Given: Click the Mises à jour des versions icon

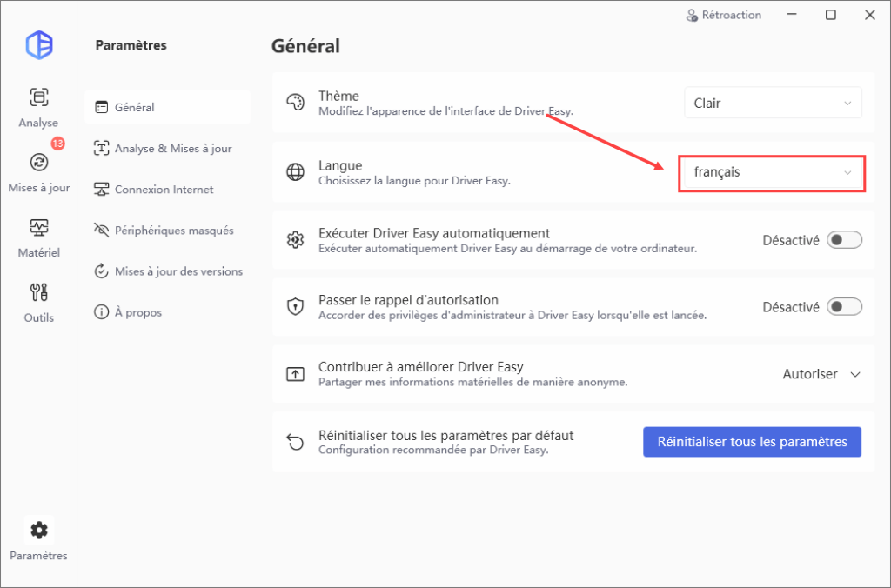Looking at the screenshot, I should 101,271.
